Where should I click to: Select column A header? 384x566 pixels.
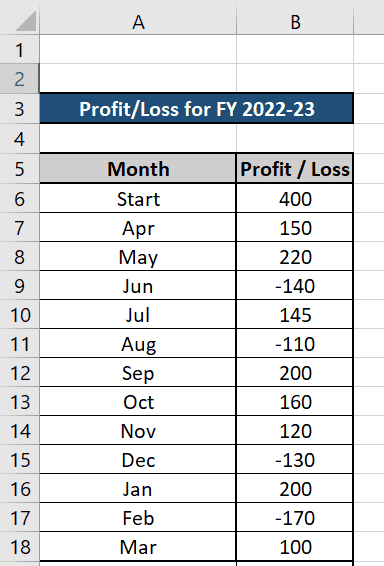click(x=138, y=21)
